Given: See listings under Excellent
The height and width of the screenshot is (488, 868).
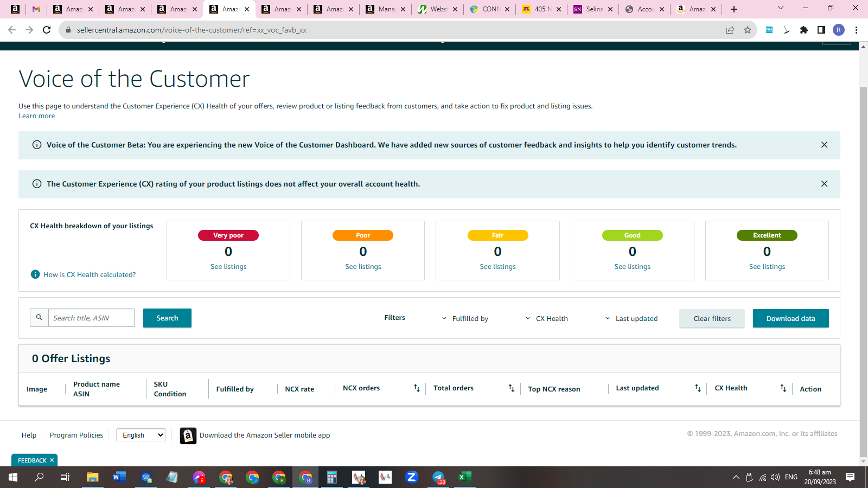Looking at the screenshot, I should [x=767, y=267].
